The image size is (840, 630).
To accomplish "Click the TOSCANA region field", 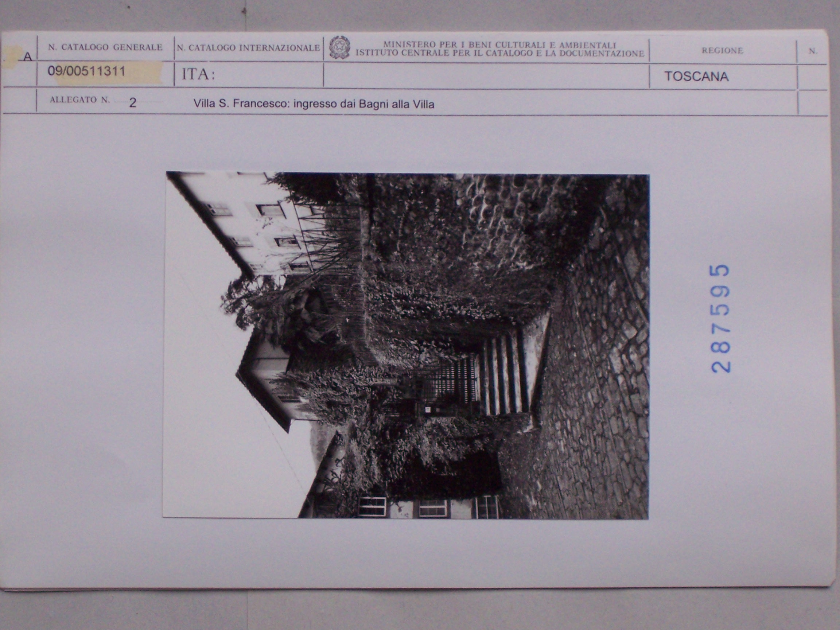I will click(x=696, y=77).
